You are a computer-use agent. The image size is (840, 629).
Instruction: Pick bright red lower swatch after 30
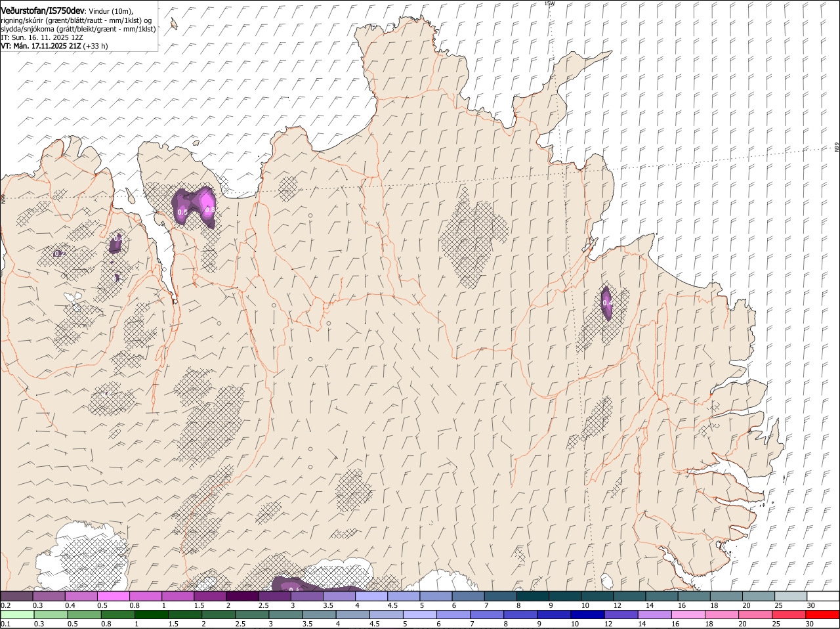click(822, 615)
